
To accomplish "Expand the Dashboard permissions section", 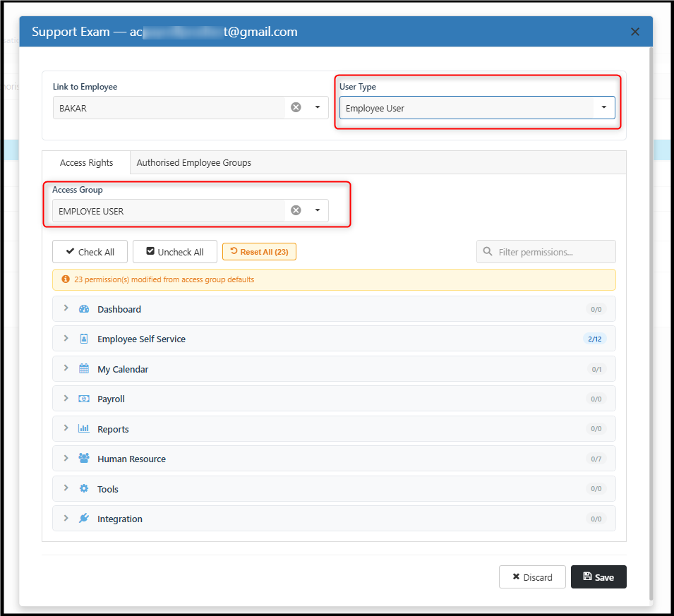I will coord(66,308).
